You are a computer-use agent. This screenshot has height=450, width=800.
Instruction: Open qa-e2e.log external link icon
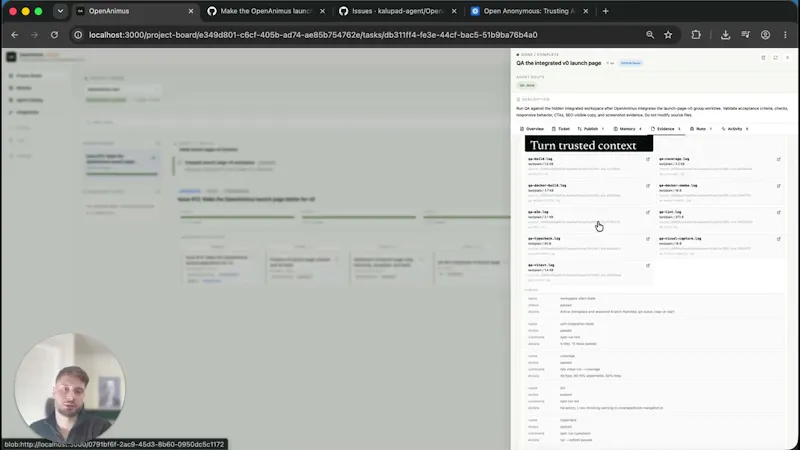pos(648,212)
